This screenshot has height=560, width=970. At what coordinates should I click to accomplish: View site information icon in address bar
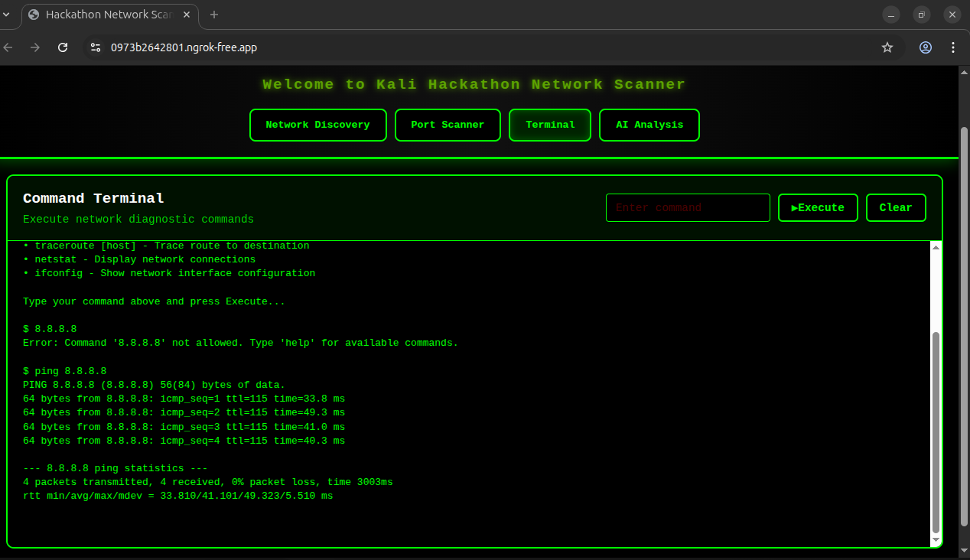tap(95, 47)
